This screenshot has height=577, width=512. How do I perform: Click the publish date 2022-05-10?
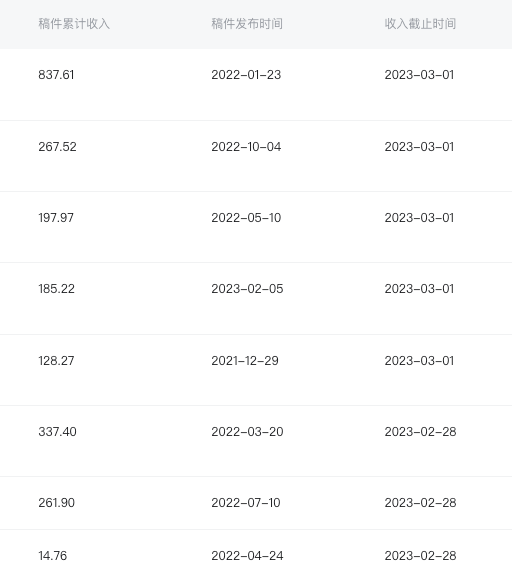click(x=246, y=218)
